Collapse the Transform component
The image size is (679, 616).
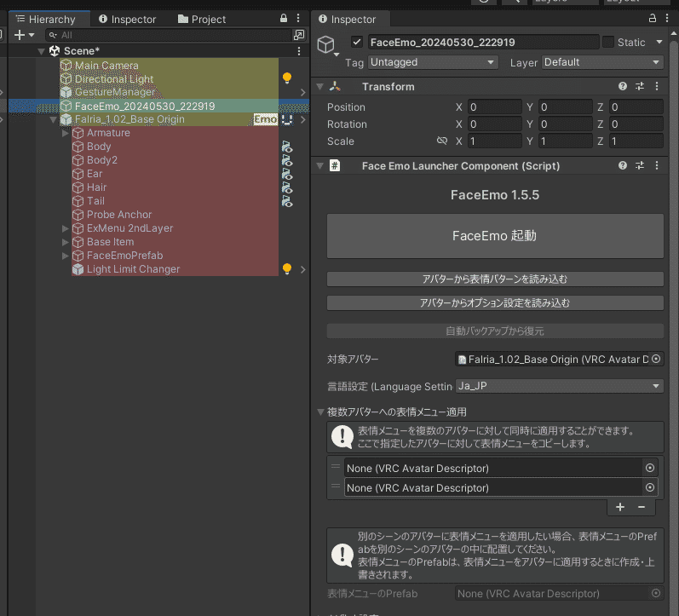(320, 87)
